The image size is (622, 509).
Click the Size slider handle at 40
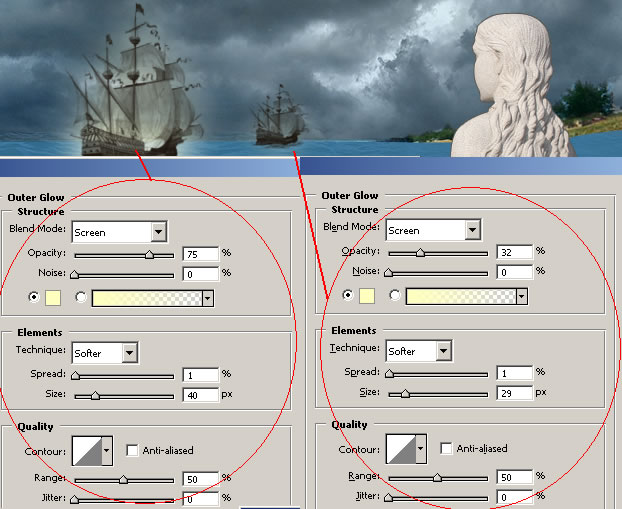click(95, 395)
